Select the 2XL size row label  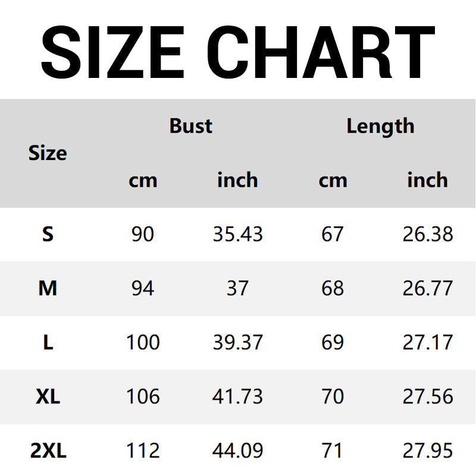[48, 451]
